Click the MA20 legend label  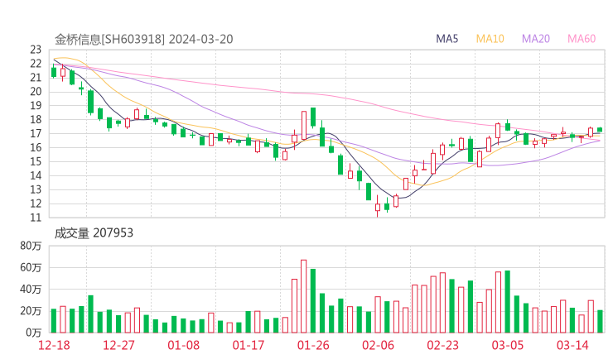tap(536, 39)
